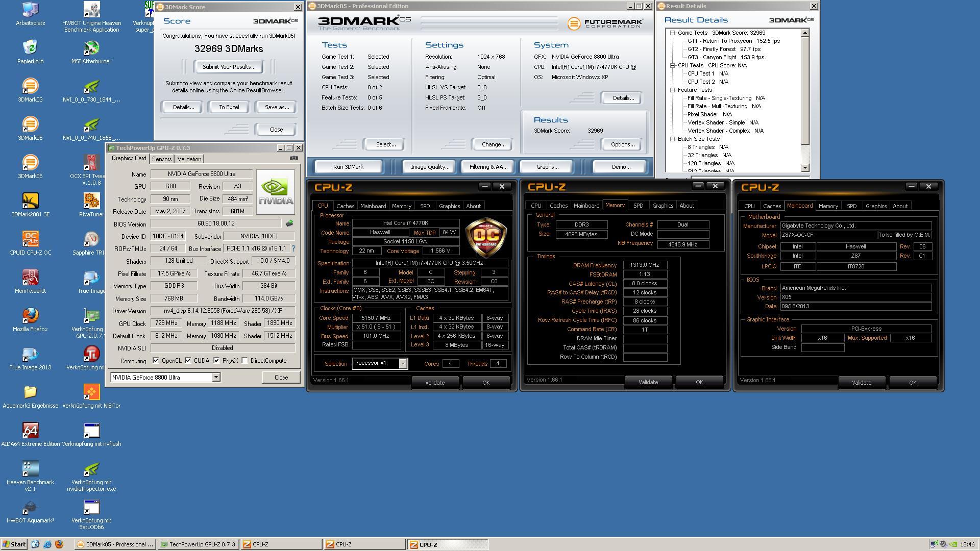This screenshot has height=551, width=980.
Task: Open GPU selection dropdown in GPU-Z
Action: tap(216, 378)
